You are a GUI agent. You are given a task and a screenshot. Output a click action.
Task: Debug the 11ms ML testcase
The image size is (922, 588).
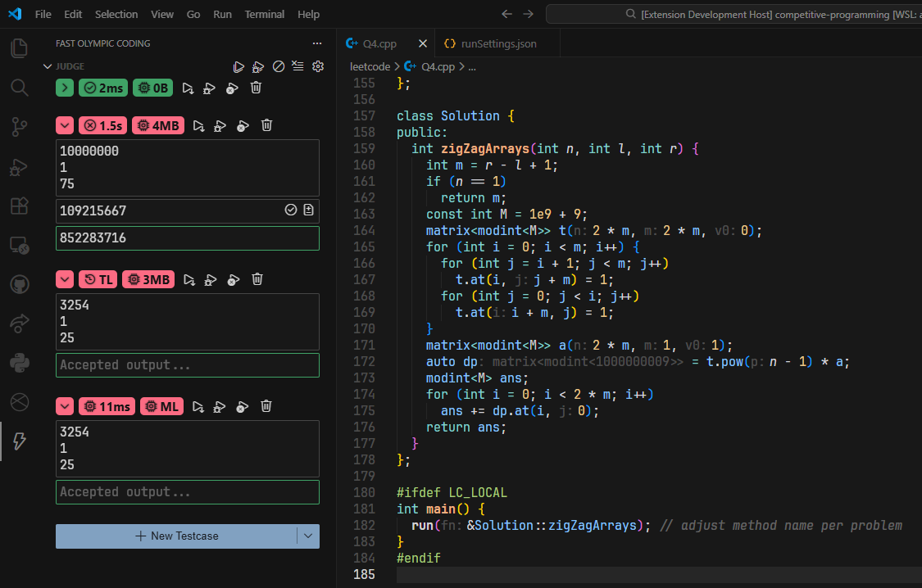pos(219,405)
